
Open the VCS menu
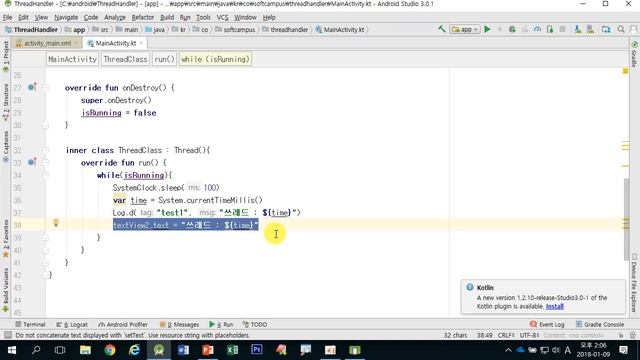coord(222,17)
